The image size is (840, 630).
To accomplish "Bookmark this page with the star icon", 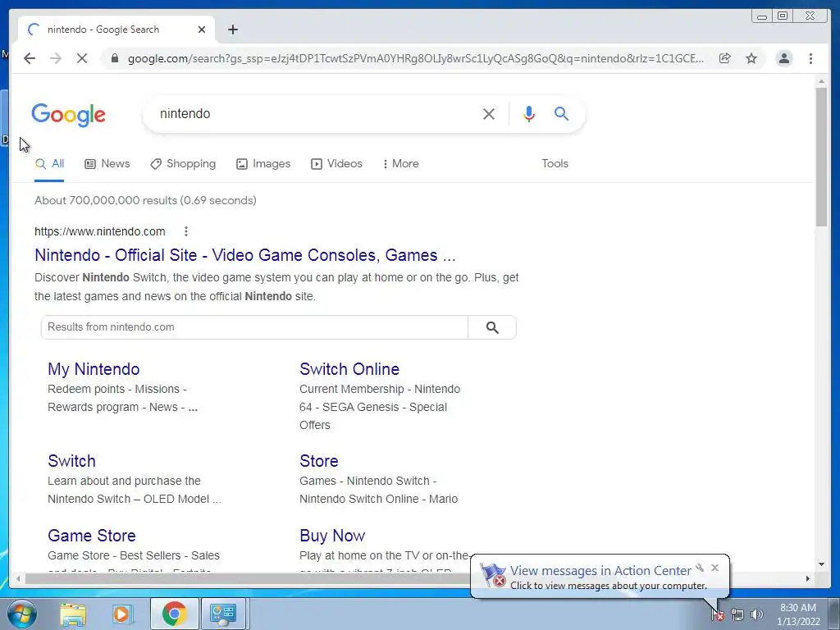I will pyautogui.click(x=751, y=58).
